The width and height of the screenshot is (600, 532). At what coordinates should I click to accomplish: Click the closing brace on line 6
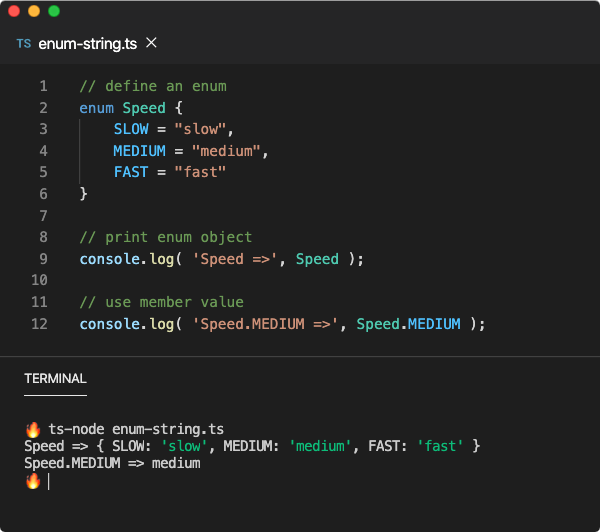pyautogui.click(x=83, y=194)
